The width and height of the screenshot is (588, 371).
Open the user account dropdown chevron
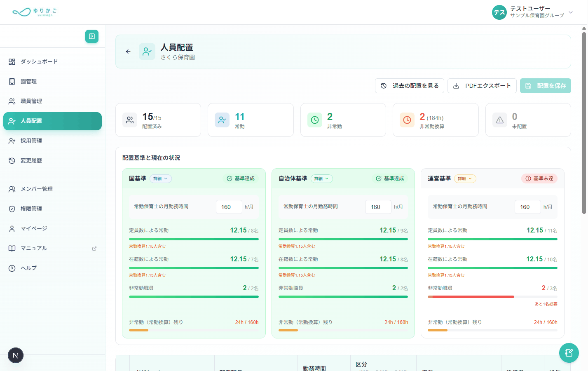(x=571, y=12)
